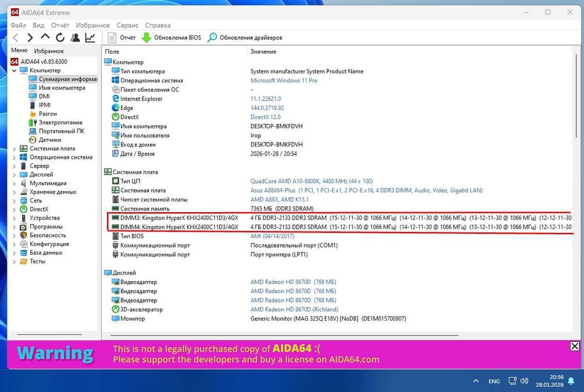Open the DMI tree item
This screenshot has width=584, height=392.
click(x=39, y=96)
